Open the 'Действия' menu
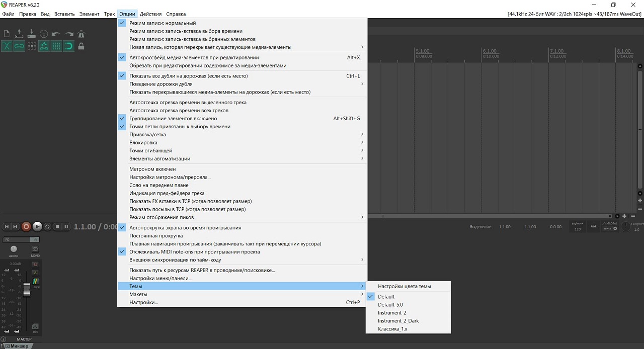The height and width of the screenshot is (349, 644). [x=150, y=14]
